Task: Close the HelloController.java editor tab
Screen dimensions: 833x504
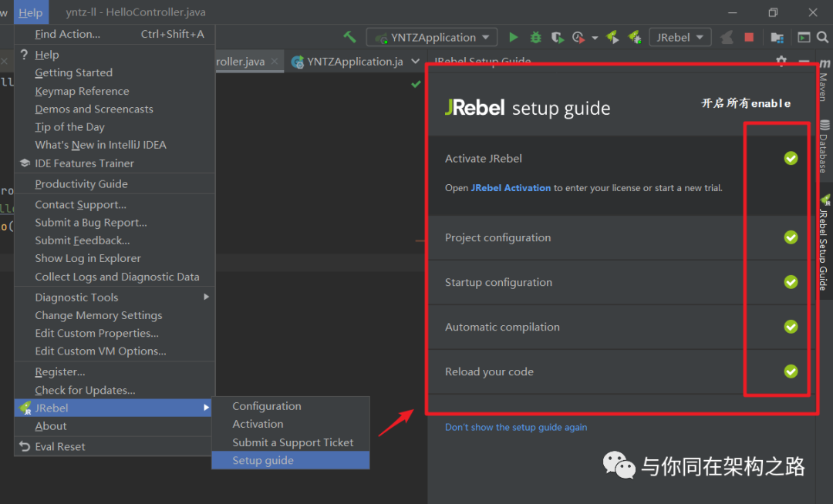Action: coord(274,62)
